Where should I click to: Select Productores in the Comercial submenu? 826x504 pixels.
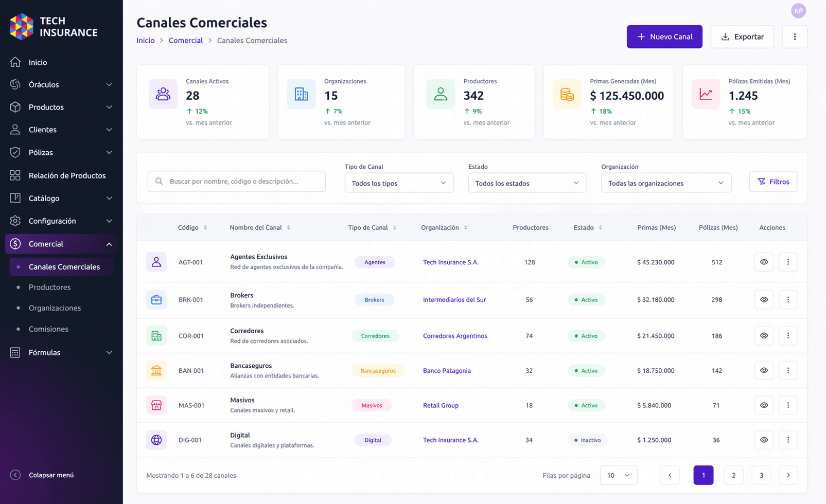point(49,287)
